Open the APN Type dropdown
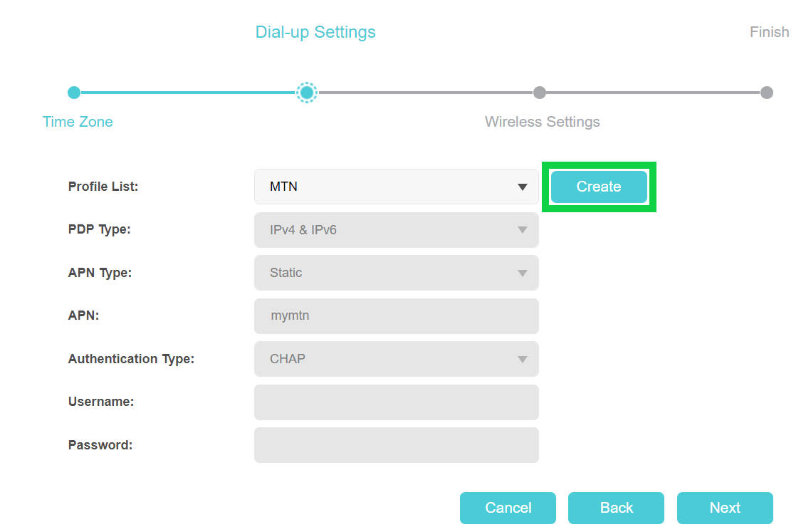 [x=395, y=273]
